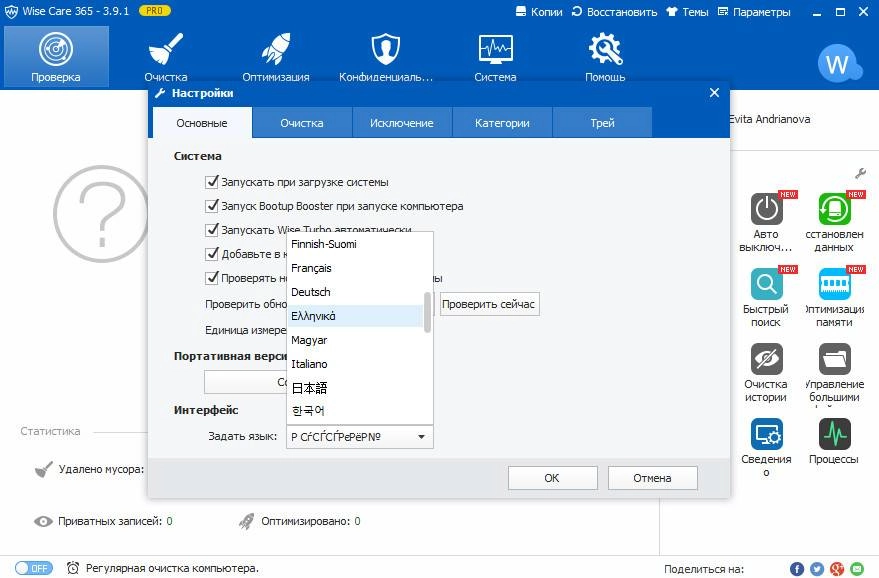The width and height of the screenshot is (879, 578).
Task: Click the W user avatar
Action: tap(838, 64)
